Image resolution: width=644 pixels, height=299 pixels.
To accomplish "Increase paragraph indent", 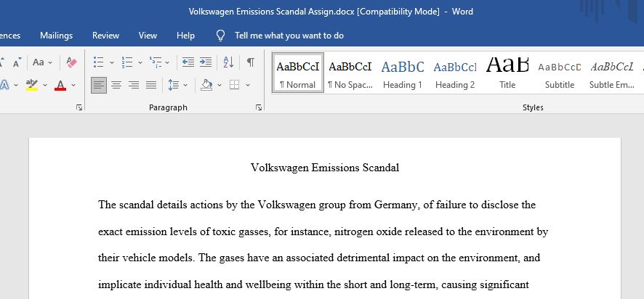I will 206,62.
